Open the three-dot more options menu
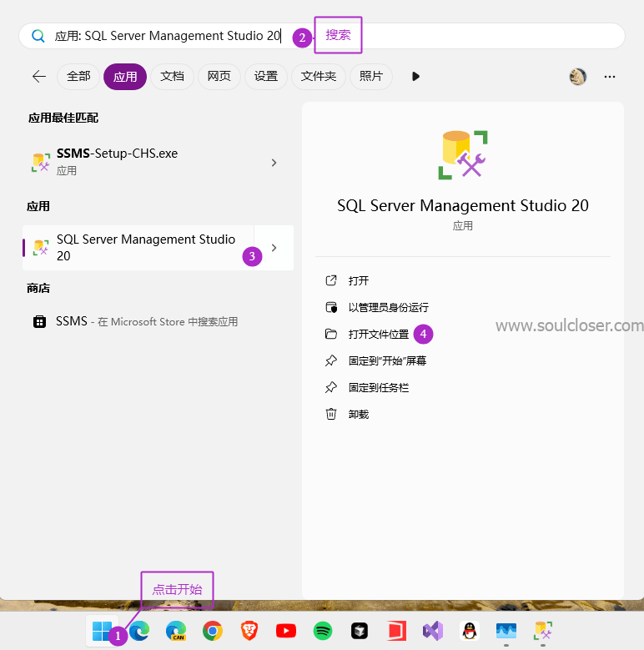The width and height of the screenshot is (644, 650). point(610,77)
